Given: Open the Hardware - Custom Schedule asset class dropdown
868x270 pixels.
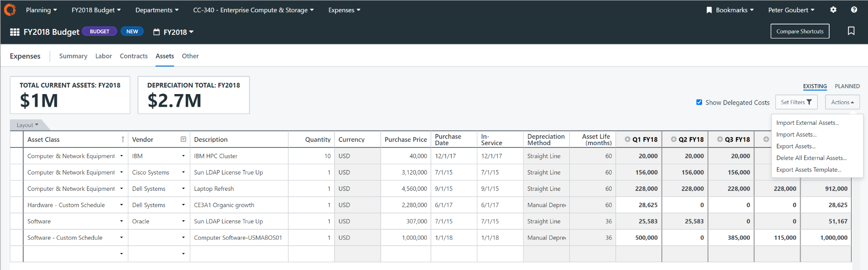Looking at the screenshot, I should click(121, 205).
